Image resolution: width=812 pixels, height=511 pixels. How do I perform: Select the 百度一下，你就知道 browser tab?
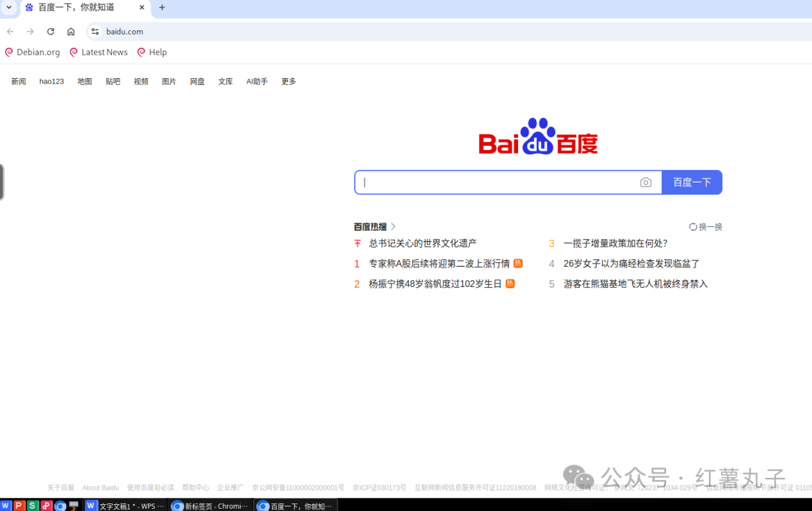point(86,8)
